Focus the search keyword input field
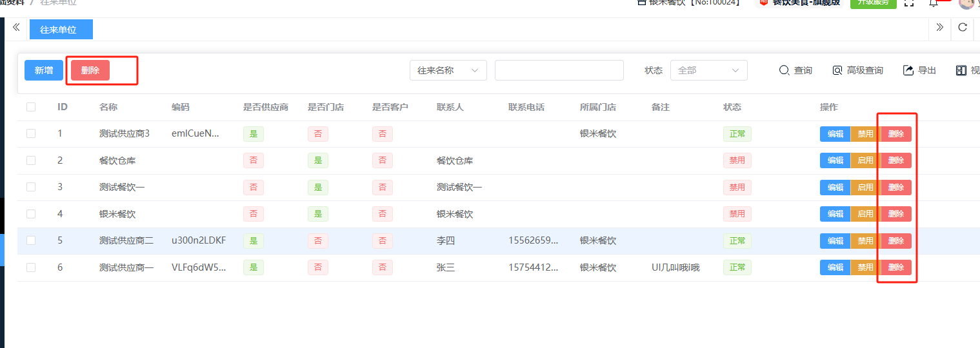 (x=559, y=70)
